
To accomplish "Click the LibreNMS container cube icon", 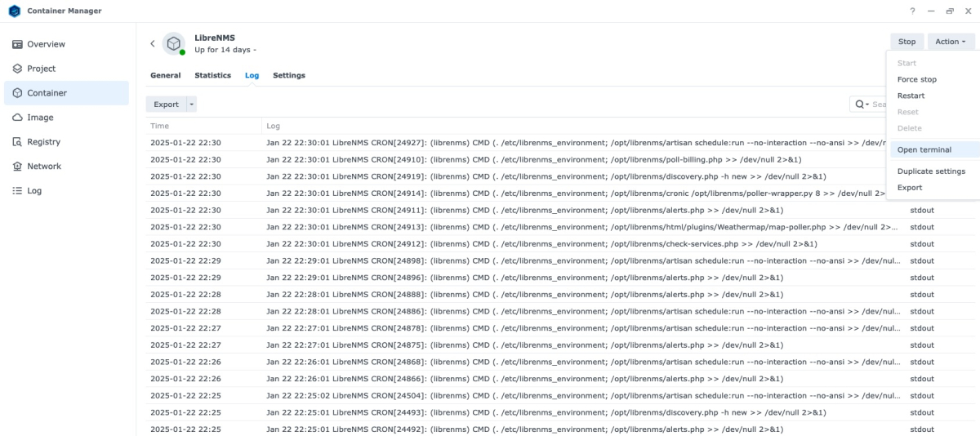I will point(173,43).
